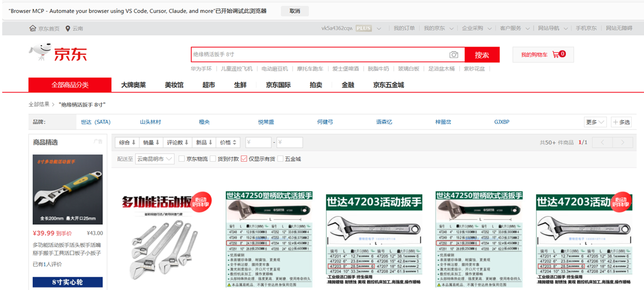Go to 金融 in the navigation
The width and height of the screenshot is (644, 290).
[x=348, y=85]
